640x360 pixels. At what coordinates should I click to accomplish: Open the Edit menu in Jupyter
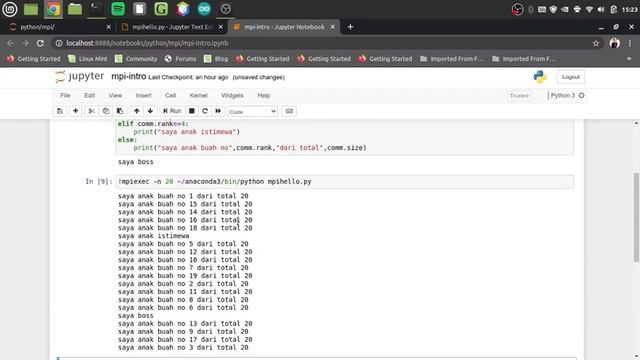pyautogui.click(x=89, y=95)
